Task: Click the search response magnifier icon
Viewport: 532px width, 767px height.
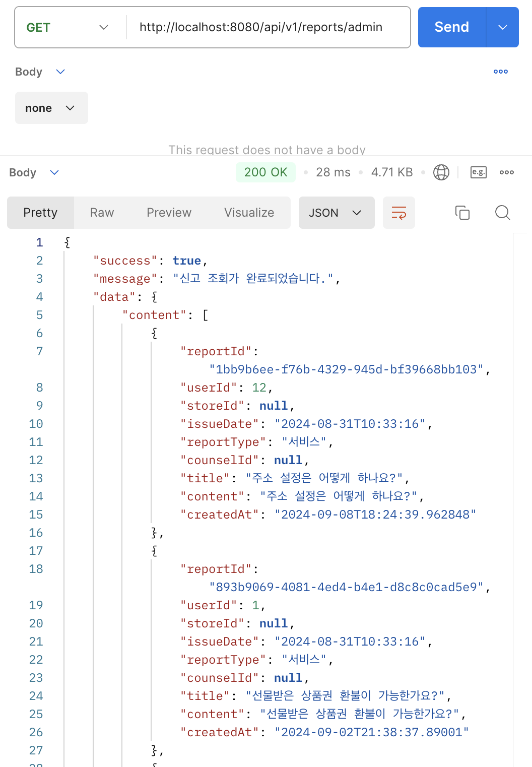Action: point(502,213)
